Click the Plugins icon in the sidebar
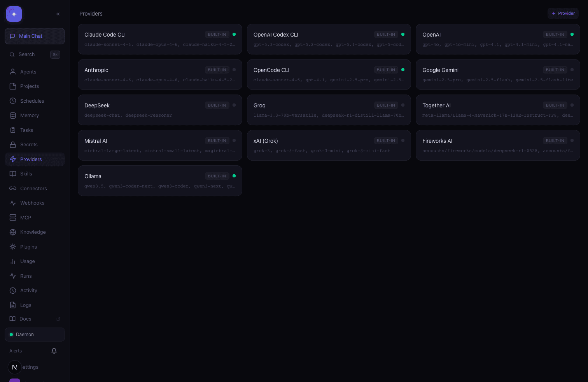 (x=13, y=247)
